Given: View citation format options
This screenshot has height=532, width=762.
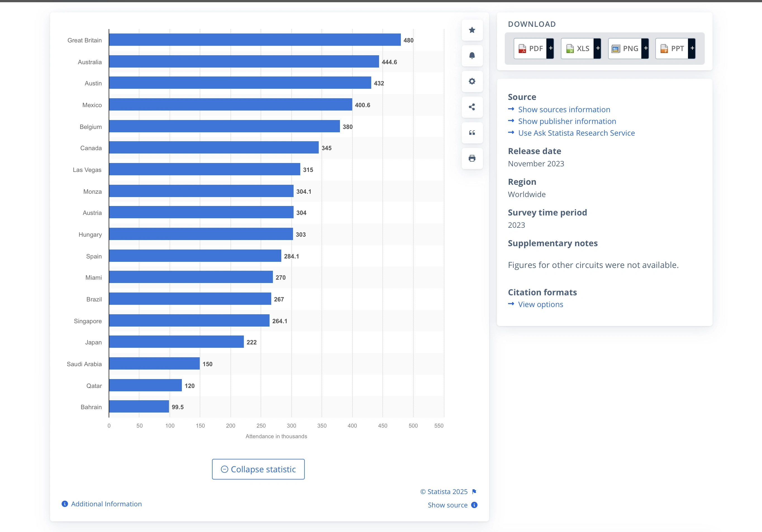Looking at the screenshot, I should [x=540, y=304].
